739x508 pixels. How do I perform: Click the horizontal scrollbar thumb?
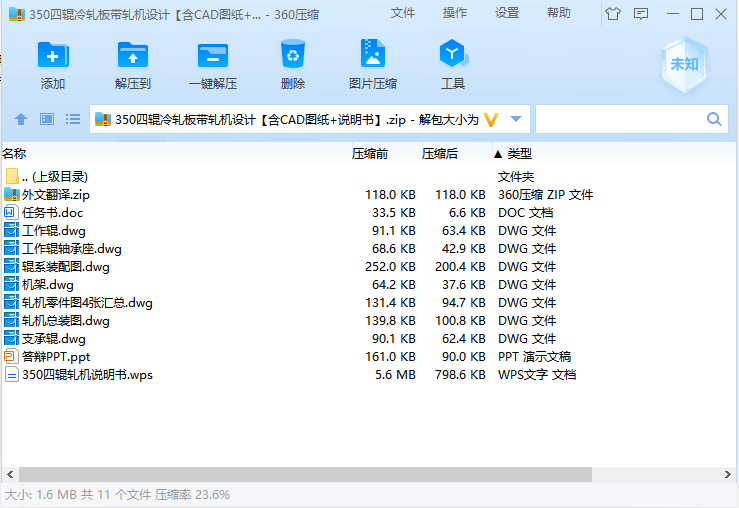point(305,474)
